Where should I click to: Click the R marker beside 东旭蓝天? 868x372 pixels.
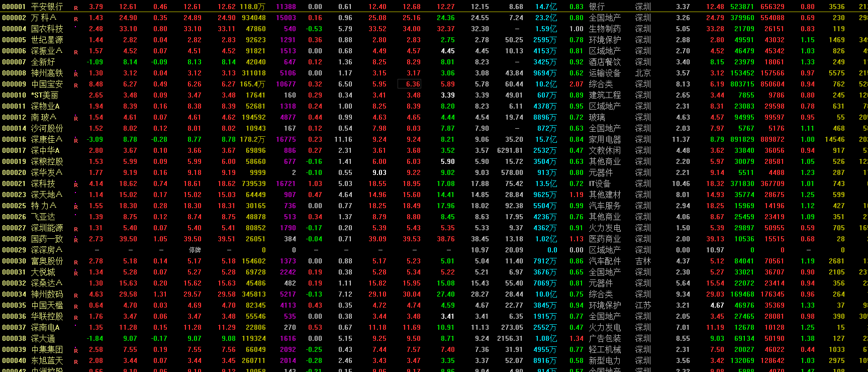pos(76,362)
